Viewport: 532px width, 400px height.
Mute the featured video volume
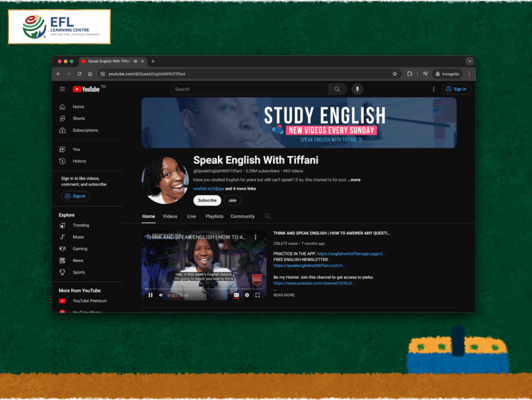coord(161,295)
